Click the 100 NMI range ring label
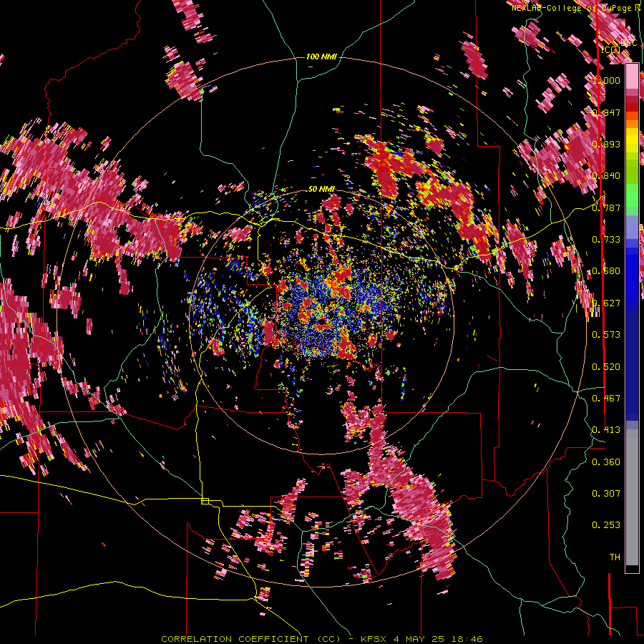 [321, 57]
